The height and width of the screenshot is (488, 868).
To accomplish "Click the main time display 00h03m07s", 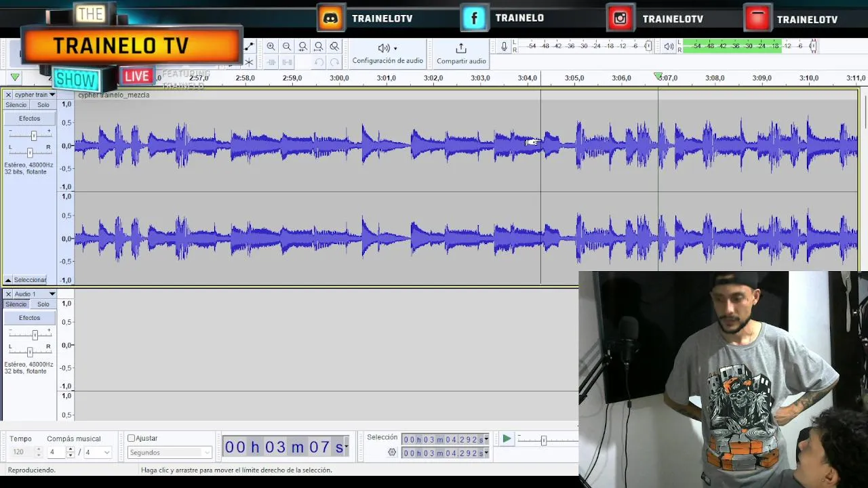I will [285, 447].
